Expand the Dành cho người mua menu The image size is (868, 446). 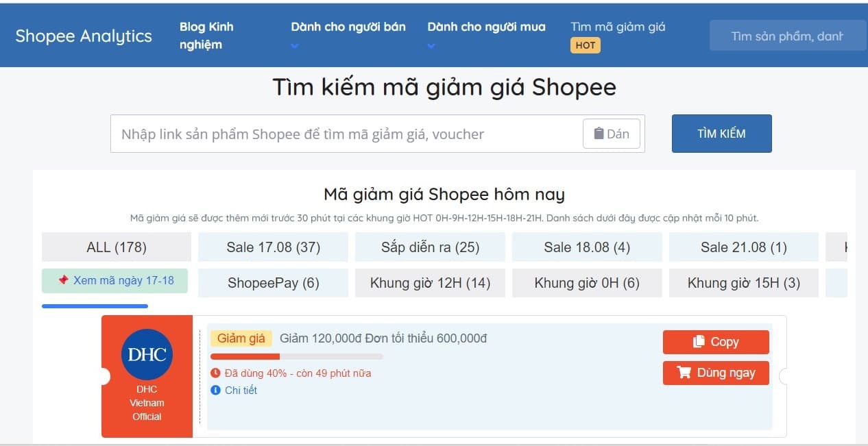pyautogui.click(x=486, y=36)
